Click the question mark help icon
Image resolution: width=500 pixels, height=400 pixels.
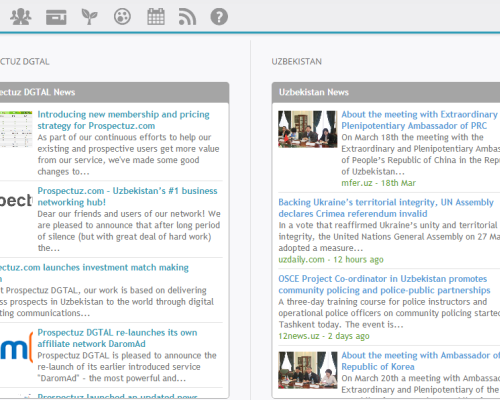(219, 17)
